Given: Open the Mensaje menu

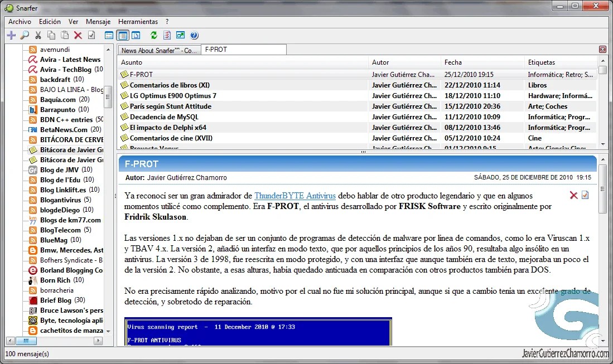Looking at the screenshot, I should pyautogui.click(x=98, y=22).
